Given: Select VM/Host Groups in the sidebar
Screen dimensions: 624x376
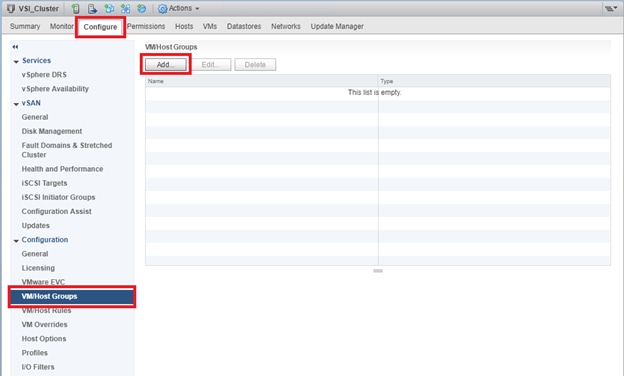Looking at the screenshot, I should pyautogui.click(x=72, y=296).
